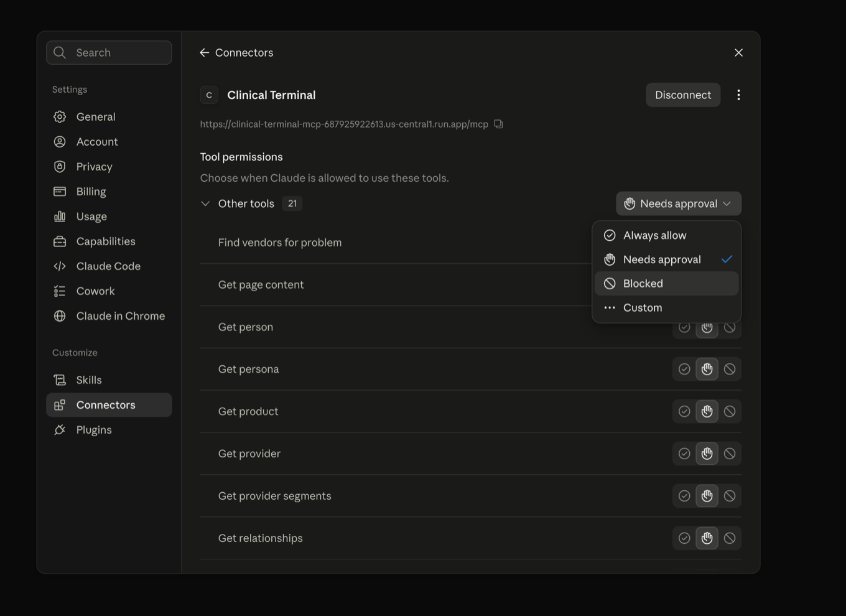Set Get product to always allow

click(684, 411)
